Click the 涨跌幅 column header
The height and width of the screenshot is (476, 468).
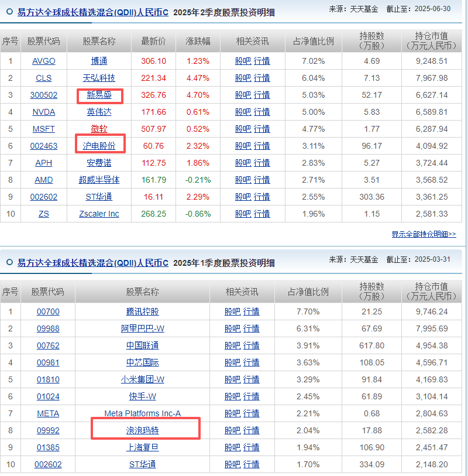pos(198,42)
